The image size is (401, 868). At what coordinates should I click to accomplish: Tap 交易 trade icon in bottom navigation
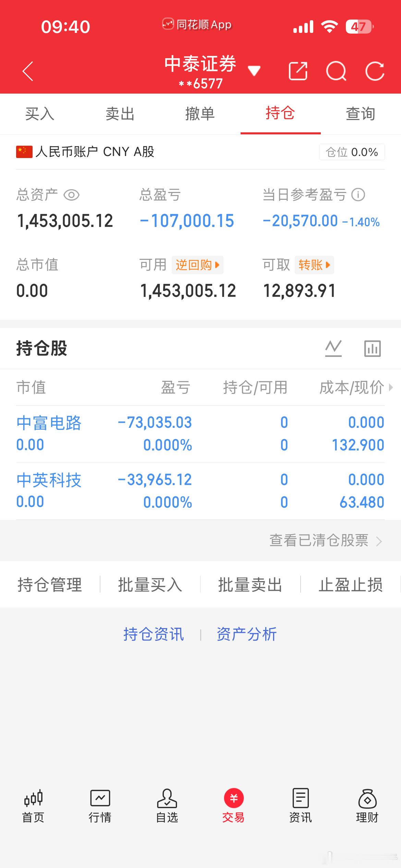[234, 806]
